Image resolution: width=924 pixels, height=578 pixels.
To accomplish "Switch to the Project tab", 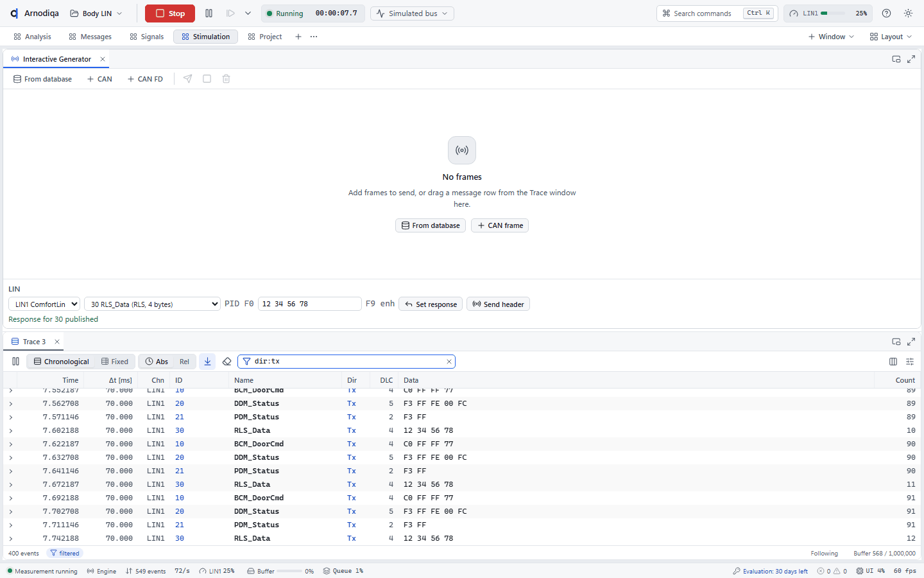I will click(265, 37).
